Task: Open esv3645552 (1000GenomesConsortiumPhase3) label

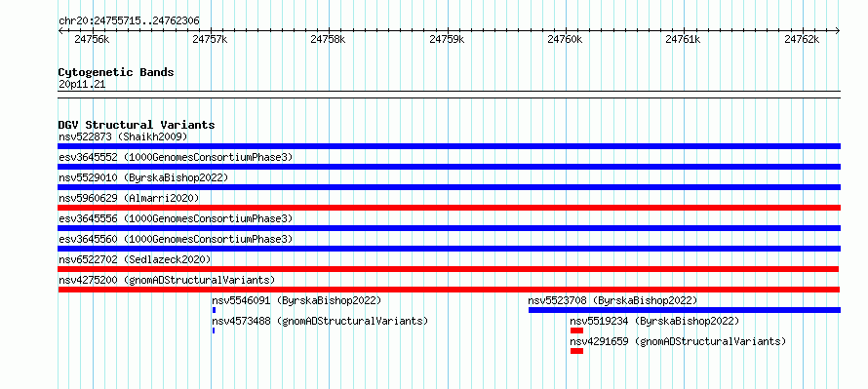Action: [176, 157]
